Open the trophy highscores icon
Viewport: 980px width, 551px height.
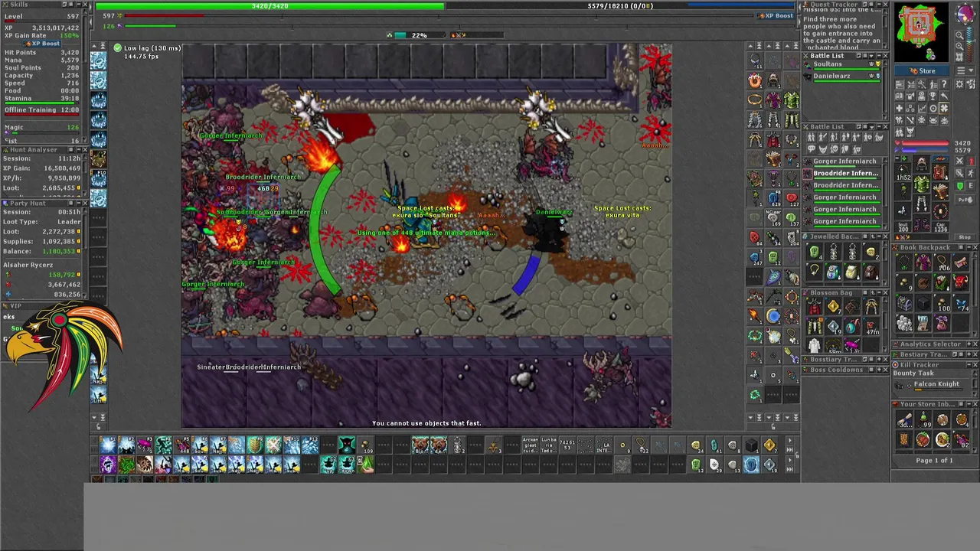(933, 97)
